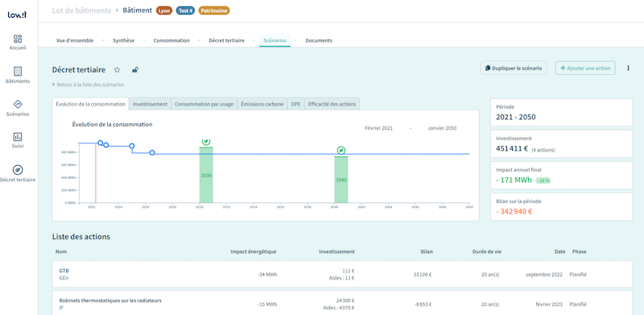The height and width of the screenshot is (315, 644).
Task: Sort by the Impact énergétique column header
Action: tap(254, 251)
